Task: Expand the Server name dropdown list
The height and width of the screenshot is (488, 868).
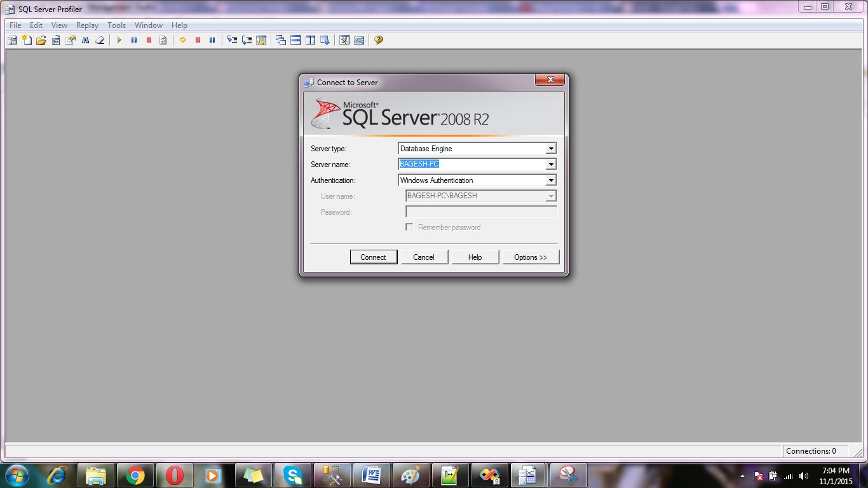Action: [551, 164]
